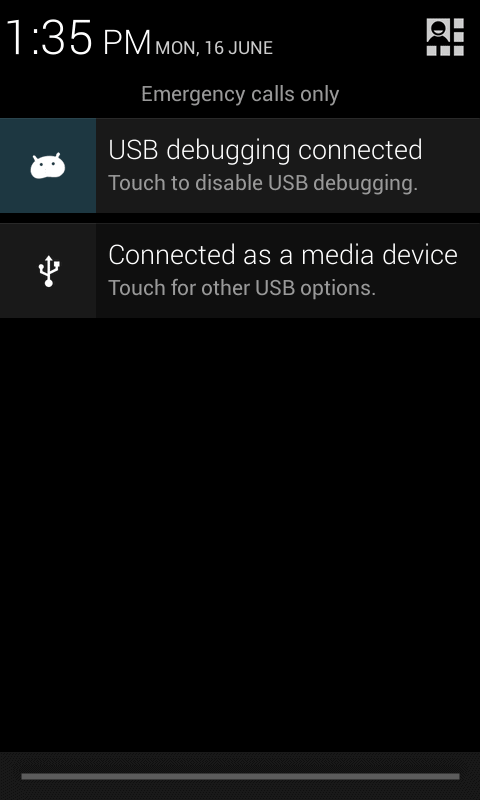Viewport: 480px width, 800px height.
Task: Tap the notification shade bottom handle bar
Action: tap(240, 777)
